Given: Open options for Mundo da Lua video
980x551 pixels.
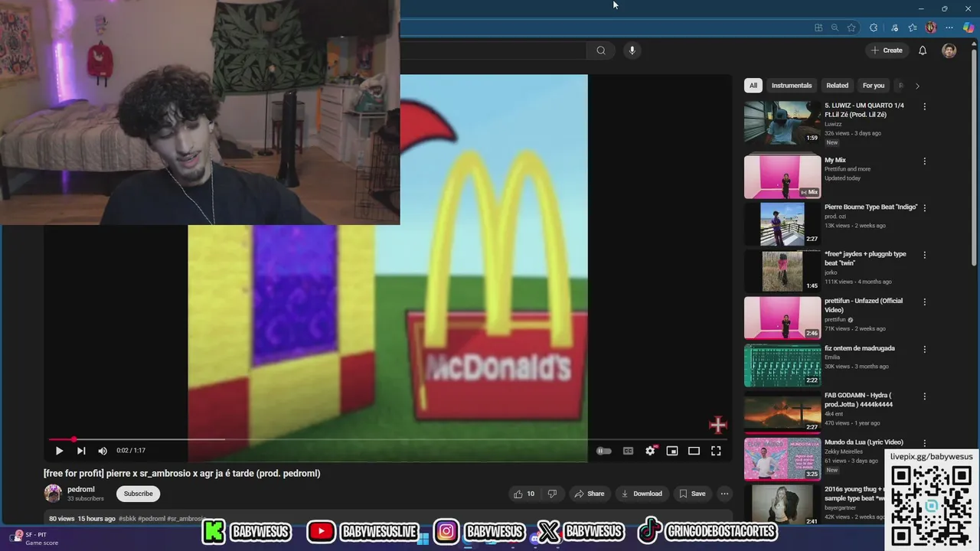Looking at the screenshot, I should [x=925, y=443].
